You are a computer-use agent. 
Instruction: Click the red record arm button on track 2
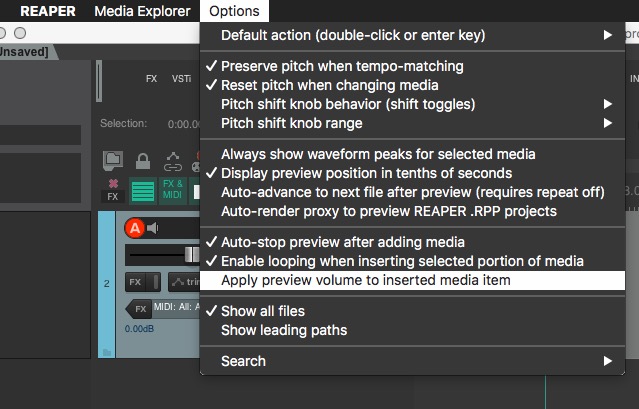point(135,229)
